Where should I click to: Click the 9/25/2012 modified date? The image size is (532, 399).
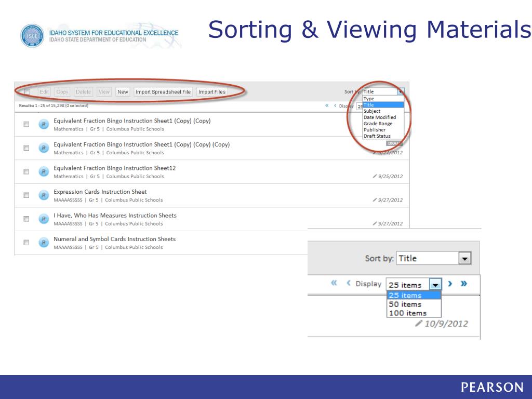tap(390, 177)
